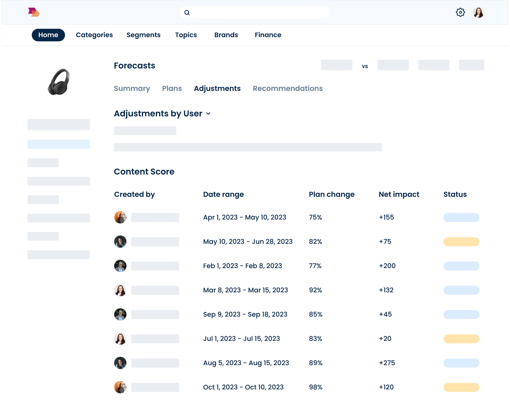Click the creator avatar on the Oct 1 row

[120, 387]
